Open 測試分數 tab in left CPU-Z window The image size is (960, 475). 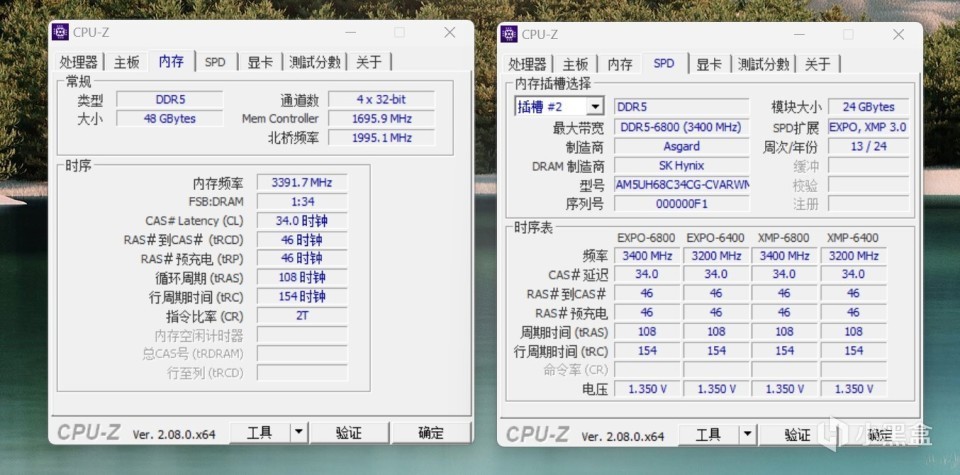click(314, 62)
